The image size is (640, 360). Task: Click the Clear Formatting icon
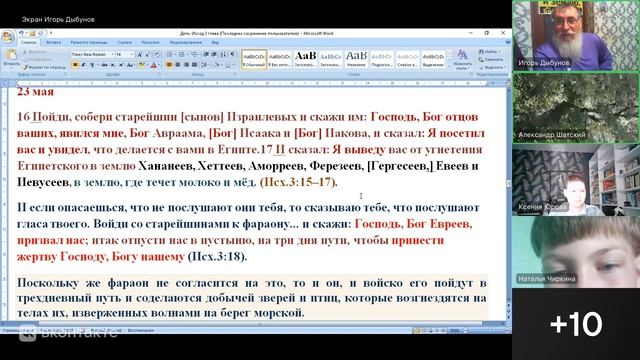pyautogui.click(x=158, y=54)
